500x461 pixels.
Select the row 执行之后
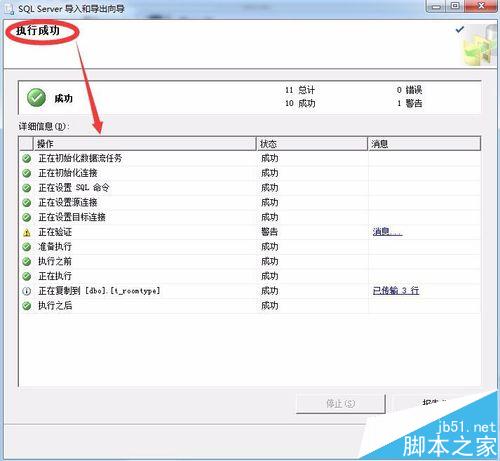coord(250,306)
